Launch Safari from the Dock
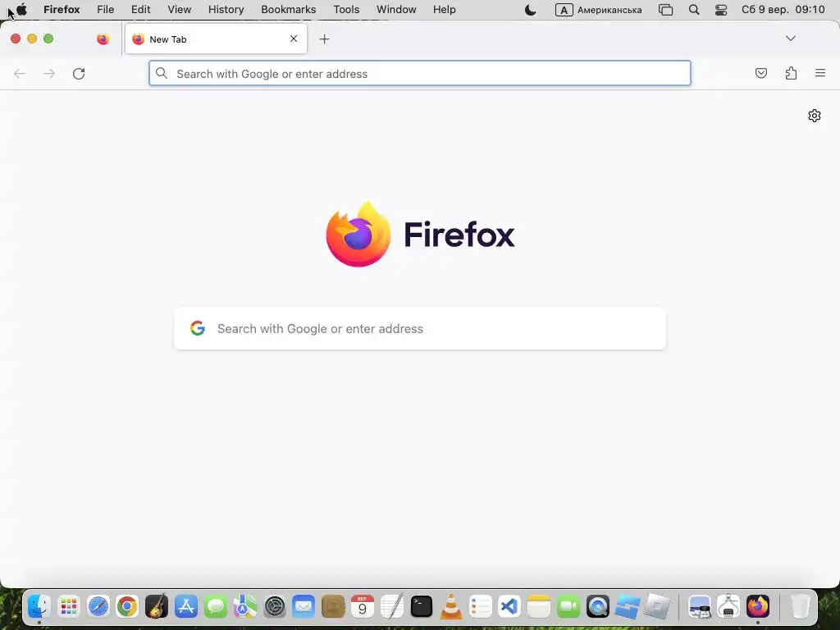Viewport: 840px width, 630px height. 98,607
